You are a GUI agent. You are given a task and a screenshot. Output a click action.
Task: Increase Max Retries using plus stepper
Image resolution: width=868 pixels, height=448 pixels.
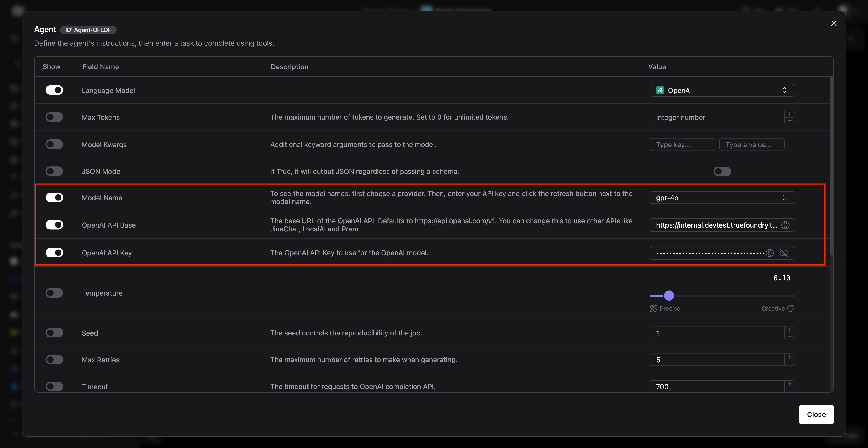coord(790,357)
